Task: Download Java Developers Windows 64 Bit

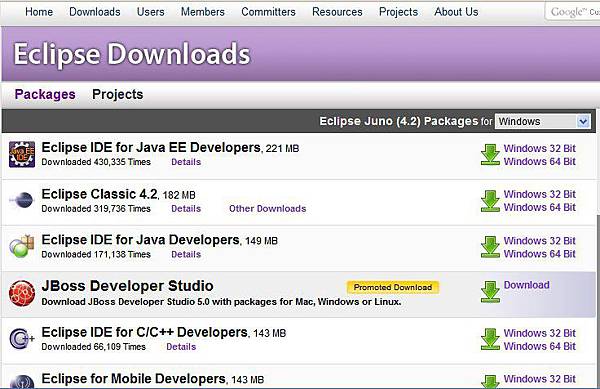Action: click(x=540, y=254)
